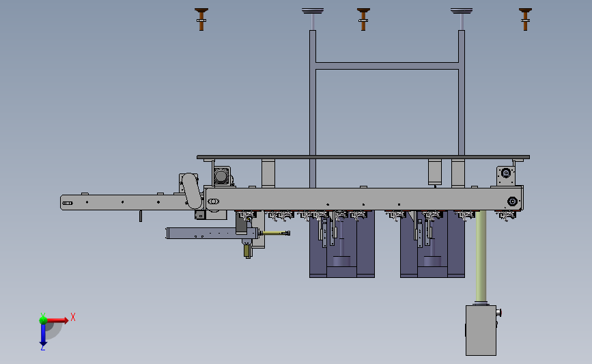This screenshot has height=364, width=592.
Task: Select the inclined belt guard cover
Action: pos(192,191)
